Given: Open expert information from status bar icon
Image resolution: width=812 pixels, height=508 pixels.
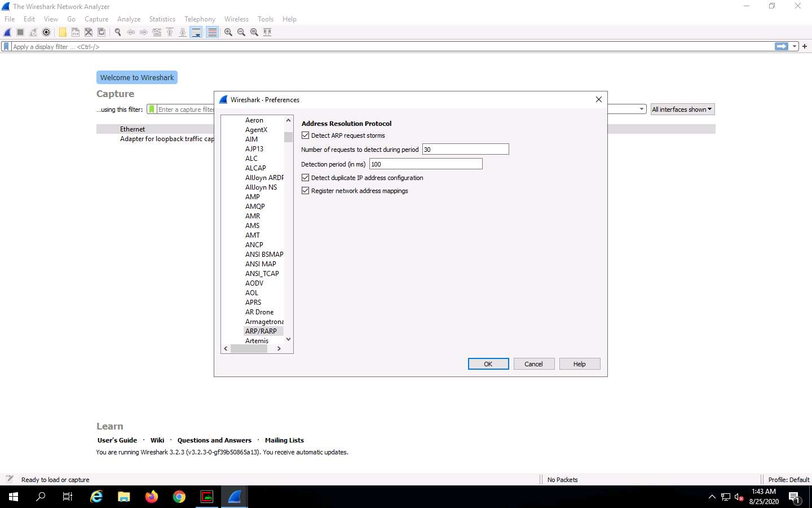Looking at the screenshot, I should pyautogui.click(x=9, y=479).
